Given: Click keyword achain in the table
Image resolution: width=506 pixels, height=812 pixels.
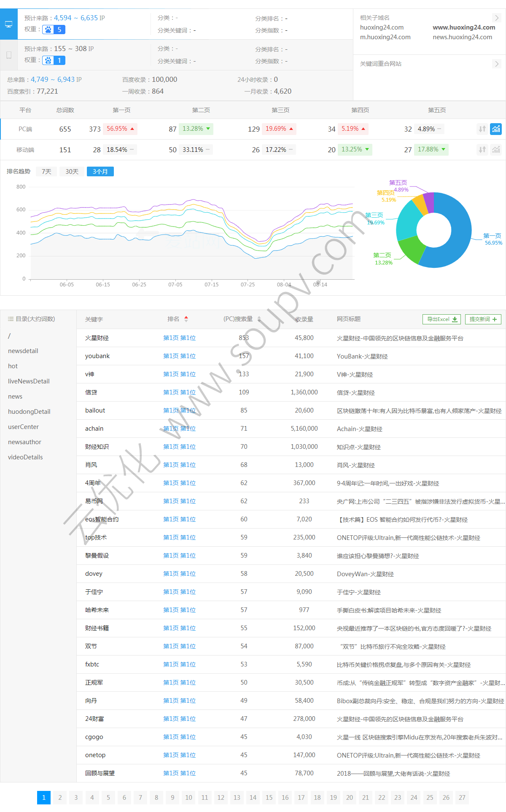Looking at the screenshot, I should [94, 429].
